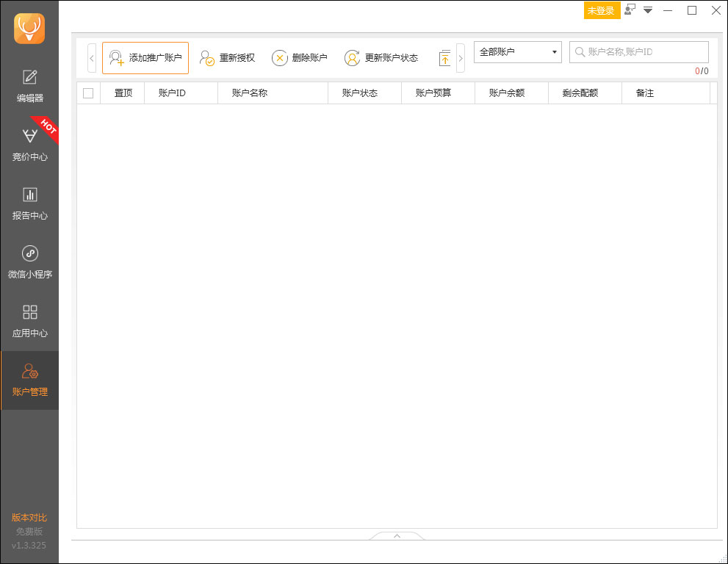
Task: Open the 全部账户 account filter dropdown
Action: [517, 51]
